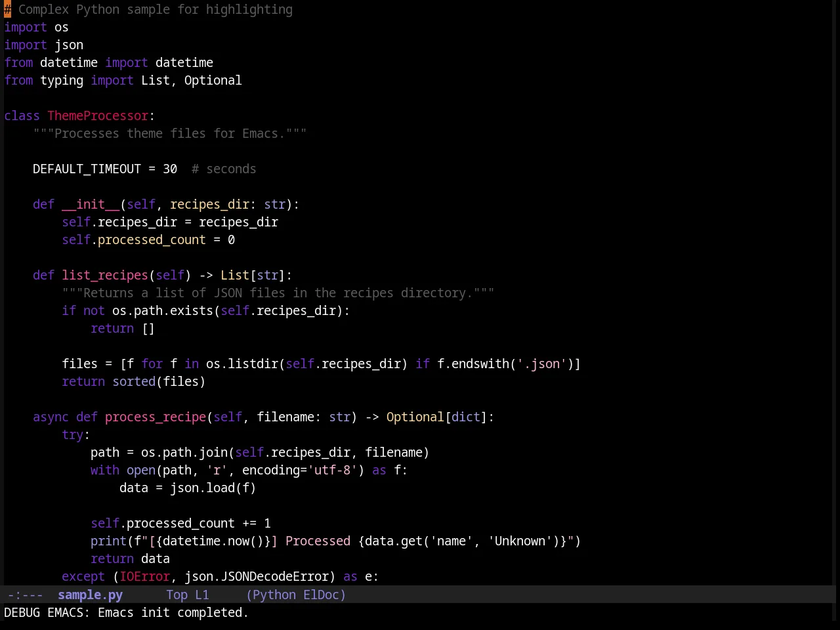Screen dimensions: 840x630
Task: Click 'os.path.exists' call
Action: point(163,310)
